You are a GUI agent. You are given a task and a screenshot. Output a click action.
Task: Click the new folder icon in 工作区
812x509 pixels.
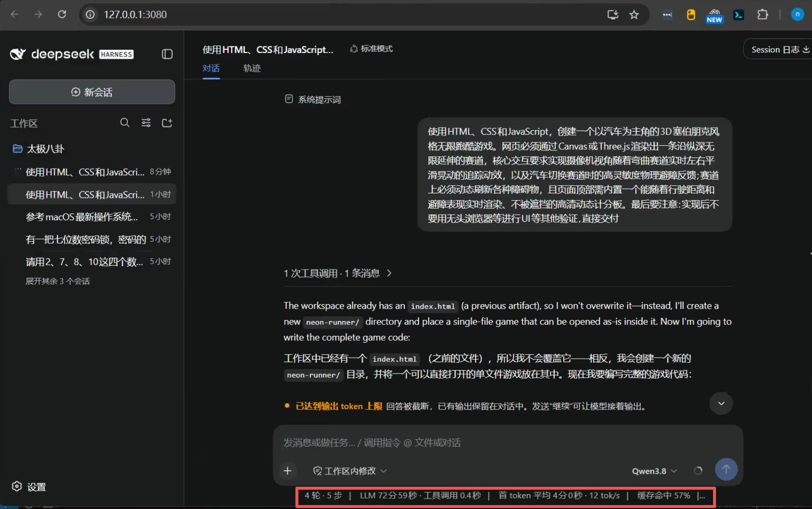tap(167, 123)
